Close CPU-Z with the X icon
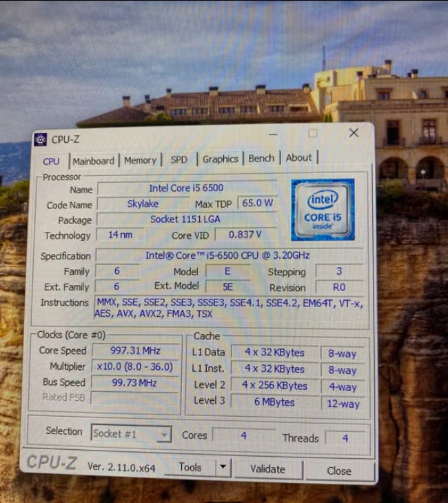448x503 pixels. [x=354, y=132]
